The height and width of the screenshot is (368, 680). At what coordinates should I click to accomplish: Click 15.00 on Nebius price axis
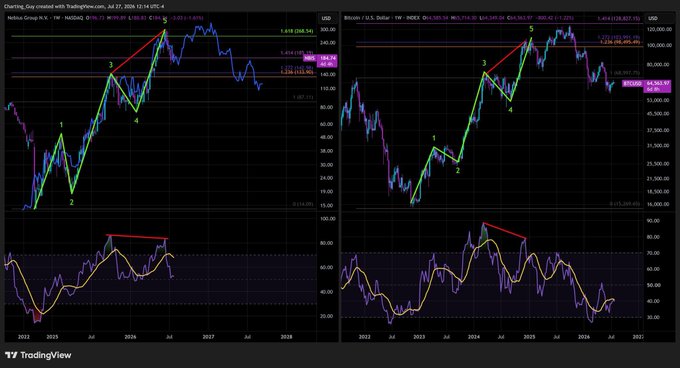tap(328, 205)
